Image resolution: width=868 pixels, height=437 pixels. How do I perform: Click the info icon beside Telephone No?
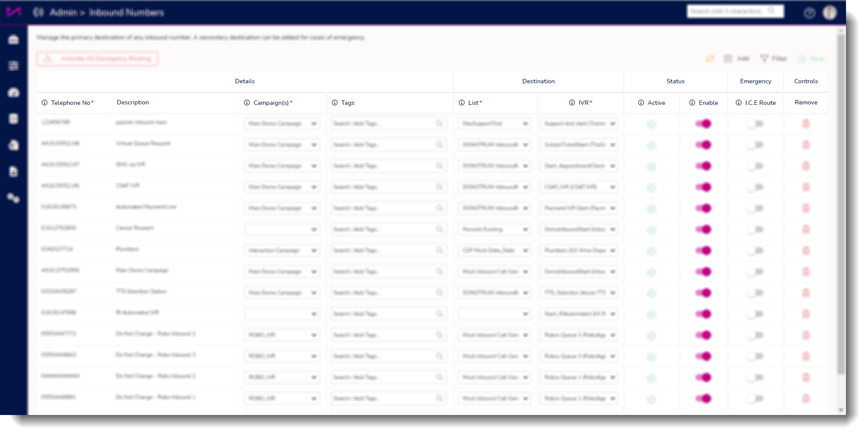point(45,103)
